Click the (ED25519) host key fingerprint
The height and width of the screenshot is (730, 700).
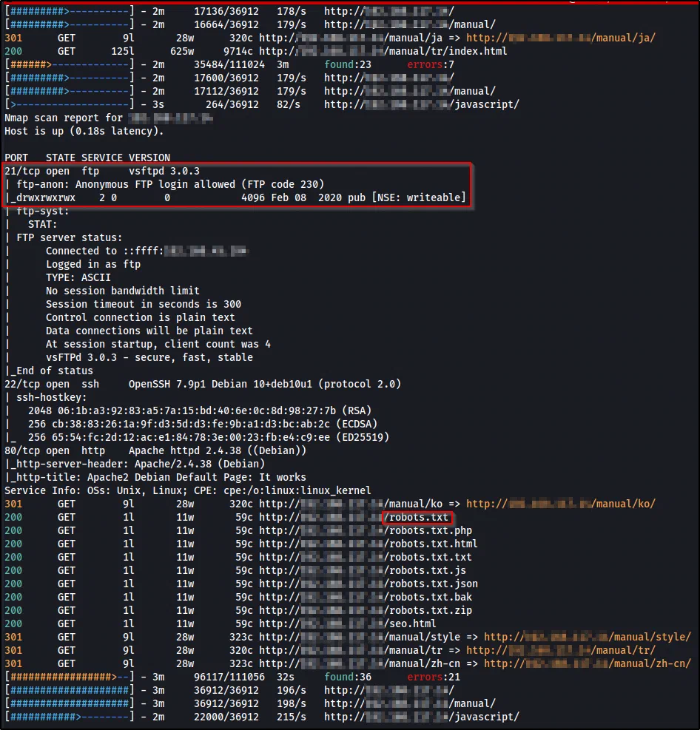point(208,437)
